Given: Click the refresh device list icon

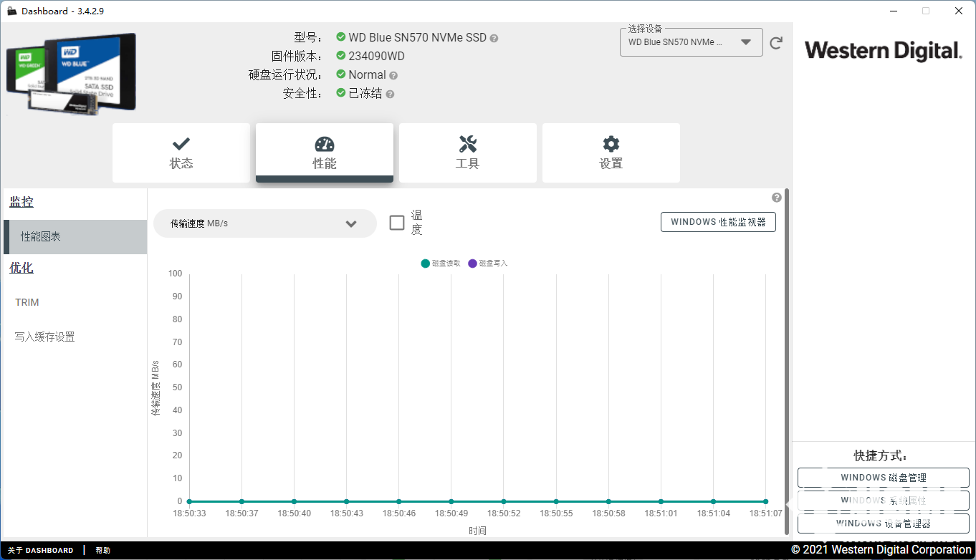Looking at the screenshot, I should click(x=776, y=43).
